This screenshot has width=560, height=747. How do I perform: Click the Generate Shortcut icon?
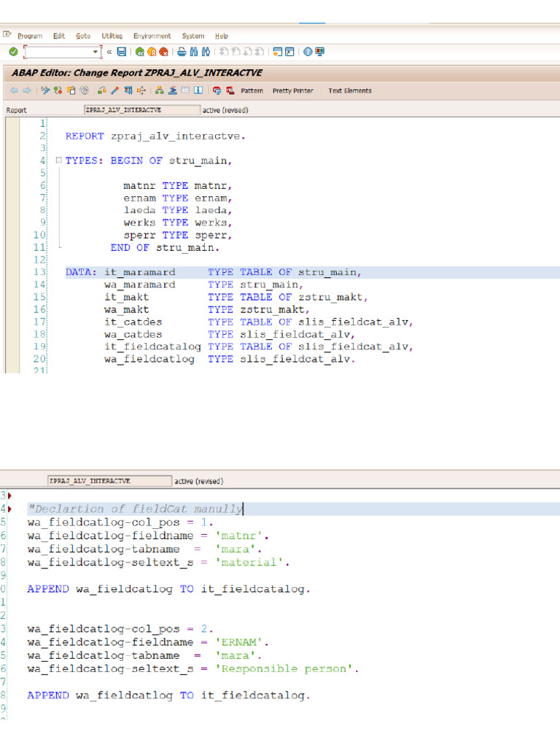[289, 52]
